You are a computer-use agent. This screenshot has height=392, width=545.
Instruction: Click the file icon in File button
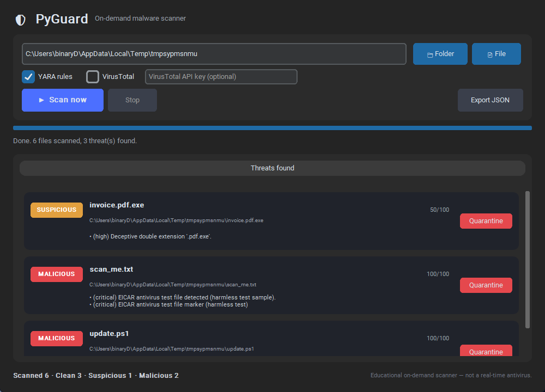click(x=490, y=55)
